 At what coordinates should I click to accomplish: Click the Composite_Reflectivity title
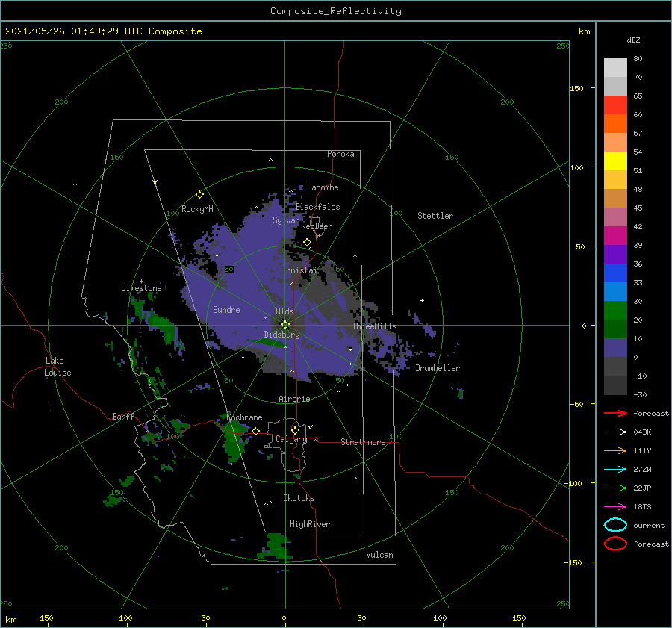[x=336, y=11]
